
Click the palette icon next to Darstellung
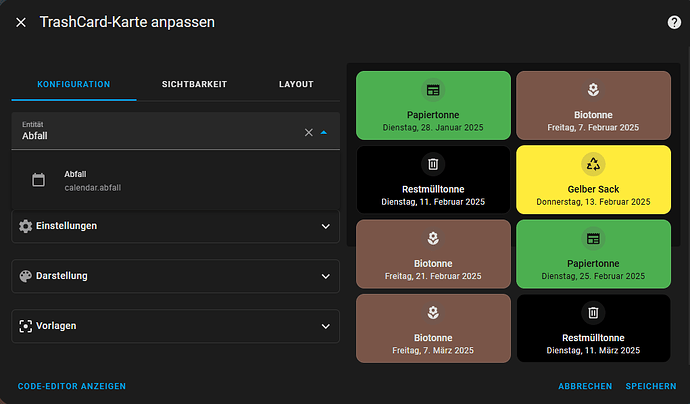pos(26,276)
